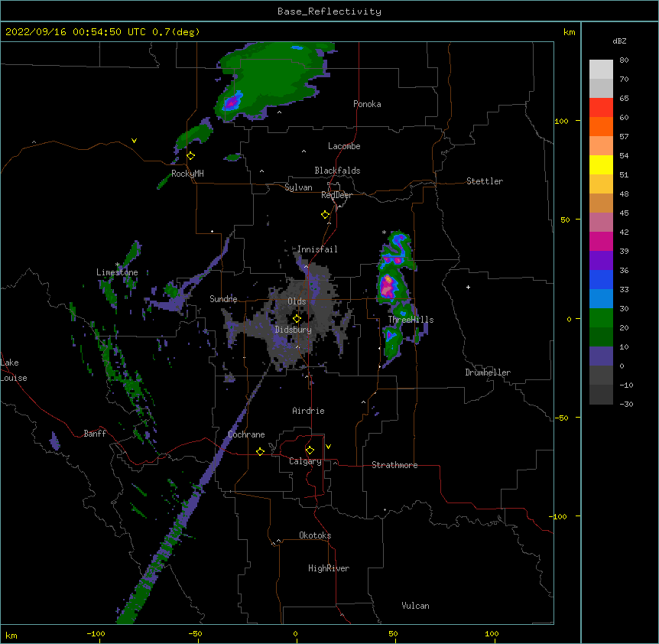Click the ThreeHills label
Image resolution: width=659 pixels, height=644 pixels.
coord(411,320)
